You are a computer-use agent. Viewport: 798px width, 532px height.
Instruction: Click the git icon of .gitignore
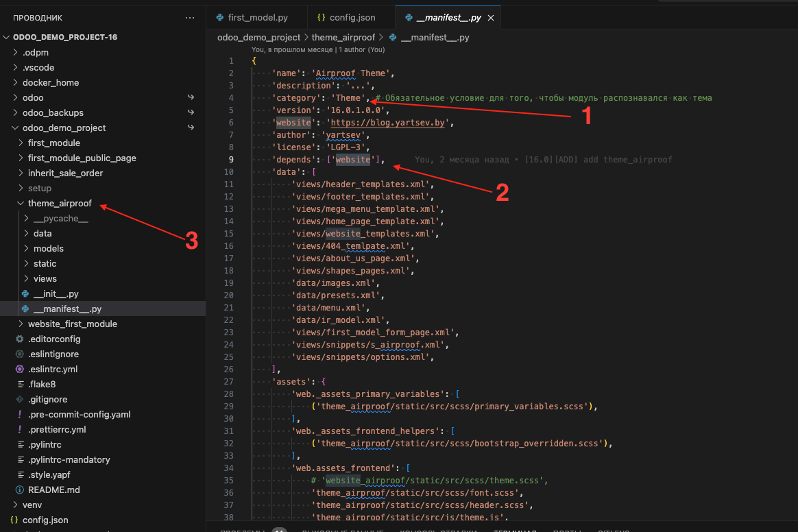pyautogui.click(x=20, y=399)
